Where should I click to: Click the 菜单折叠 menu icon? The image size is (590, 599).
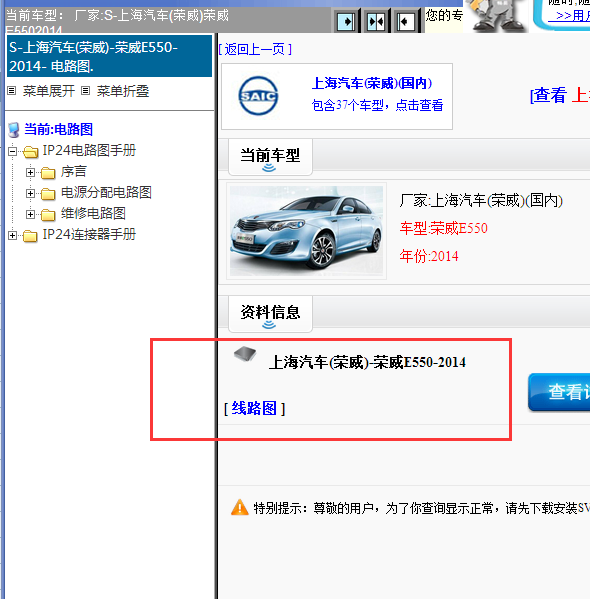tap(86, 91)
